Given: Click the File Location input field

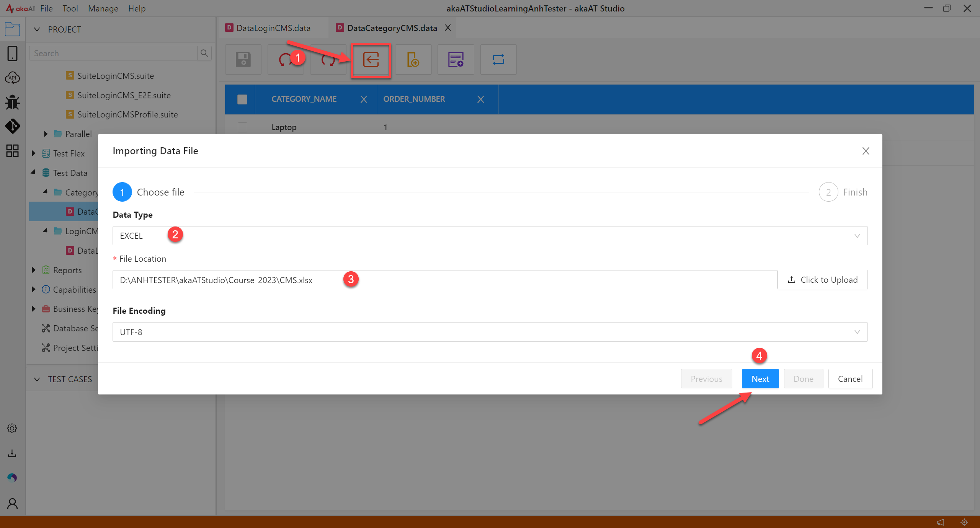Looking at the screenshot, I should pyautogui.click(x=445, y=280).
